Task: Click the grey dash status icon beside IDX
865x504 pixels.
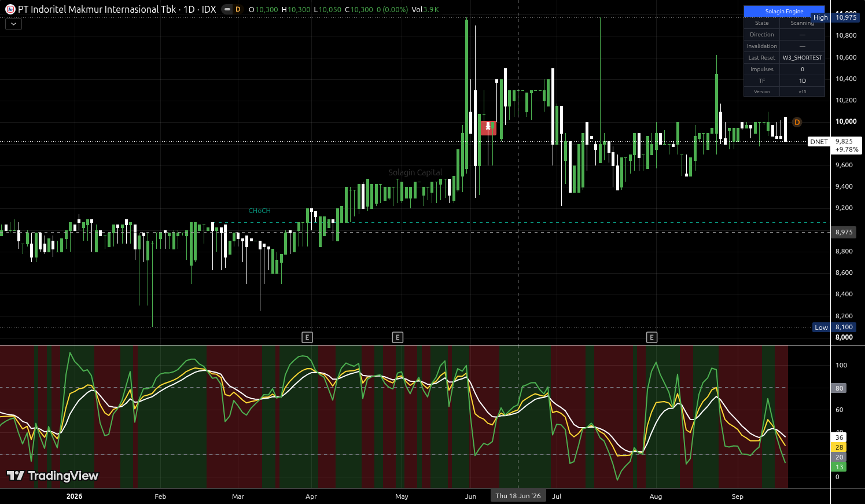Action: click(x=227, y=9)
